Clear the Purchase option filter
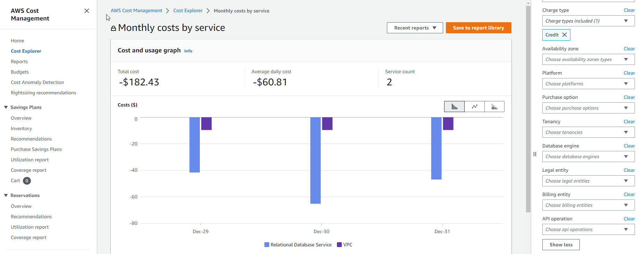 click(629, 97)
